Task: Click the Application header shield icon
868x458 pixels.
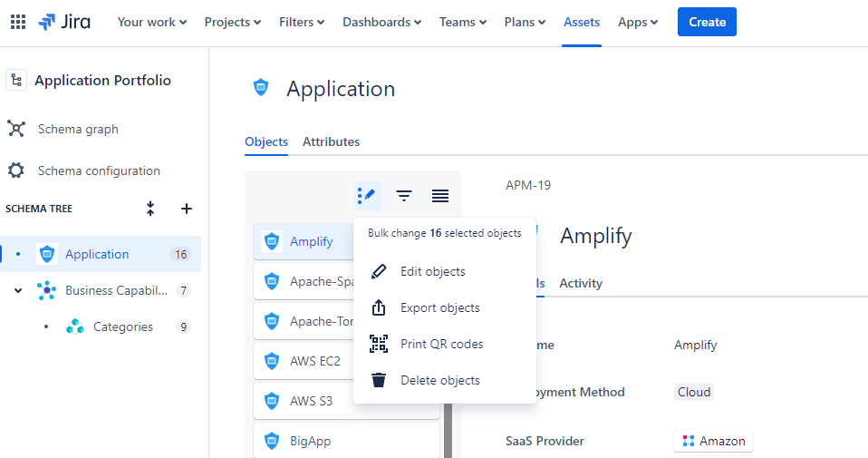Action: (x=261, y=87)
